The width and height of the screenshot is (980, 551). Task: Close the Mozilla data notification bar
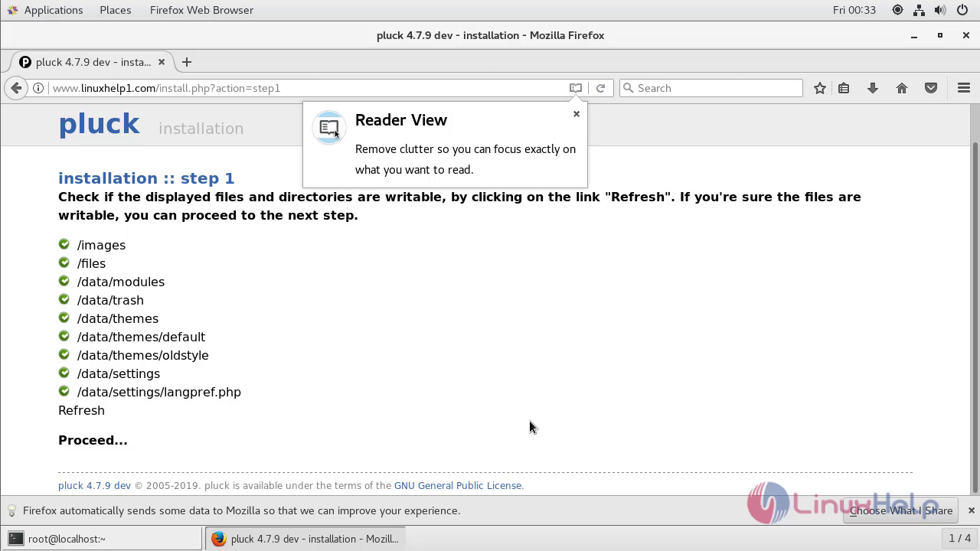pyautogui.click(x=971, y=510)
